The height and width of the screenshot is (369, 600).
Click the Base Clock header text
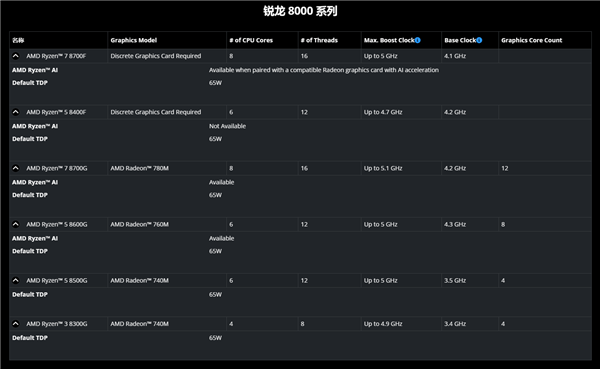460,40
